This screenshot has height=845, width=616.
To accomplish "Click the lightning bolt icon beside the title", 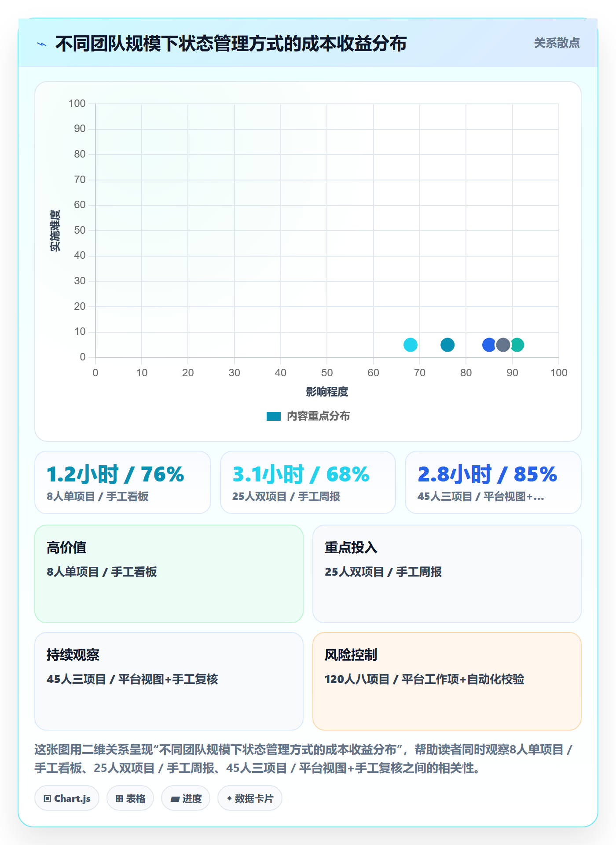I will [42, 44].
